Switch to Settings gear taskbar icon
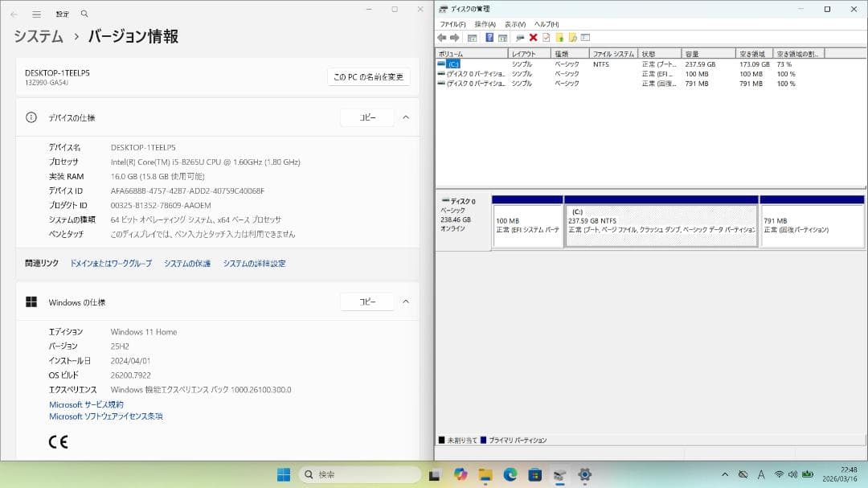This screenshot has width=868, height=488. pos(584,474)
